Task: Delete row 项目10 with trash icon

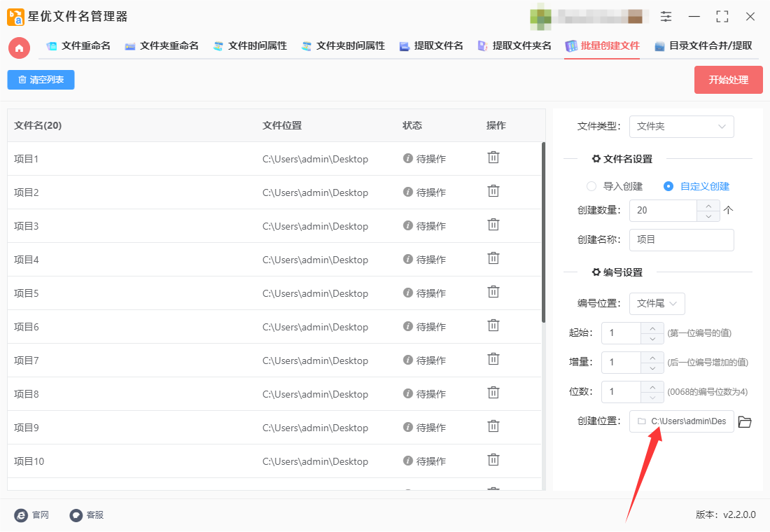Action: [493, 461]
